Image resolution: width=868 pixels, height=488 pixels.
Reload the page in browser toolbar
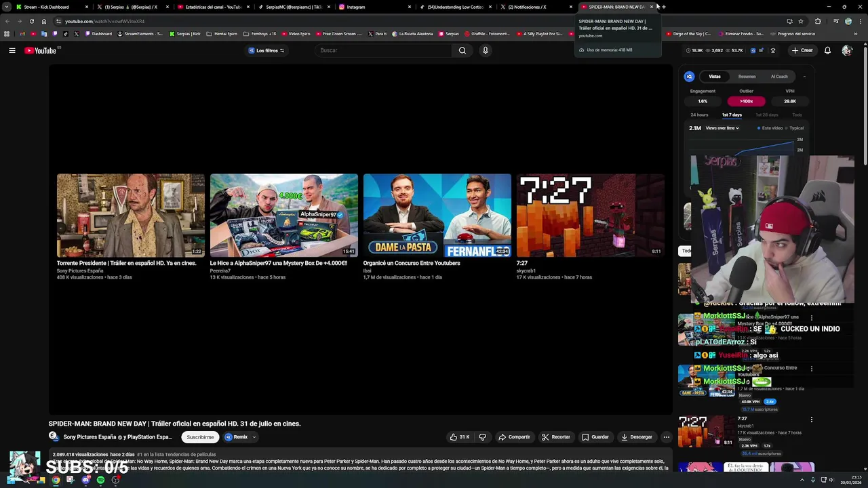pos(31,21)
